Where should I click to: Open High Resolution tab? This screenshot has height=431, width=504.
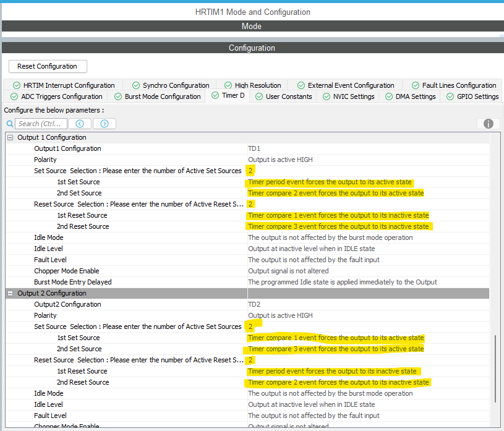[253, 85]
